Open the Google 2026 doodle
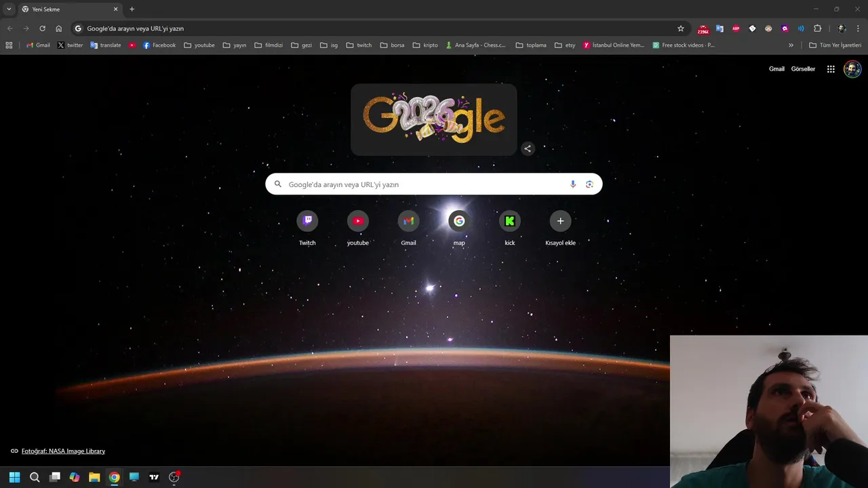 [x=434, y=119]
